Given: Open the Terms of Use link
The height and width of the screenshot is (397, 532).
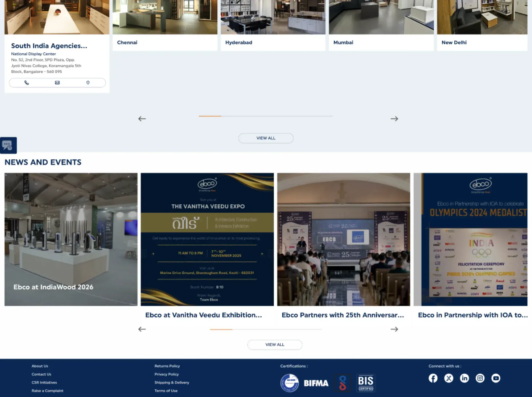Looking at the screenshot, I should tap(166, 391).
